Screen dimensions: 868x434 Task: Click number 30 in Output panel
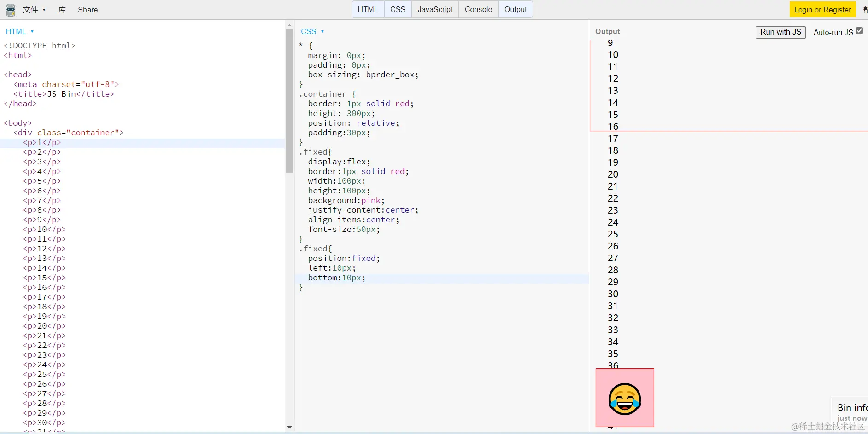click(x=613, y=294)
